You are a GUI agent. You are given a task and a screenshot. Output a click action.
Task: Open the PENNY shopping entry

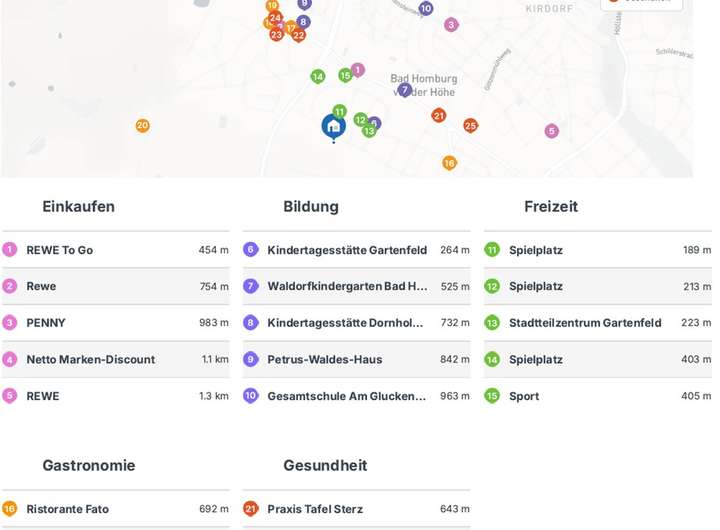pos(116,323)
